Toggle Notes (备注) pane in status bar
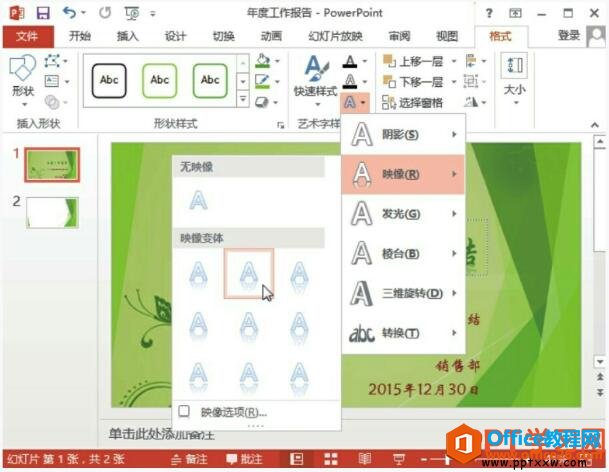Image resolution: width=609 pixels, height=472 pixels. (x=189, y=459)
